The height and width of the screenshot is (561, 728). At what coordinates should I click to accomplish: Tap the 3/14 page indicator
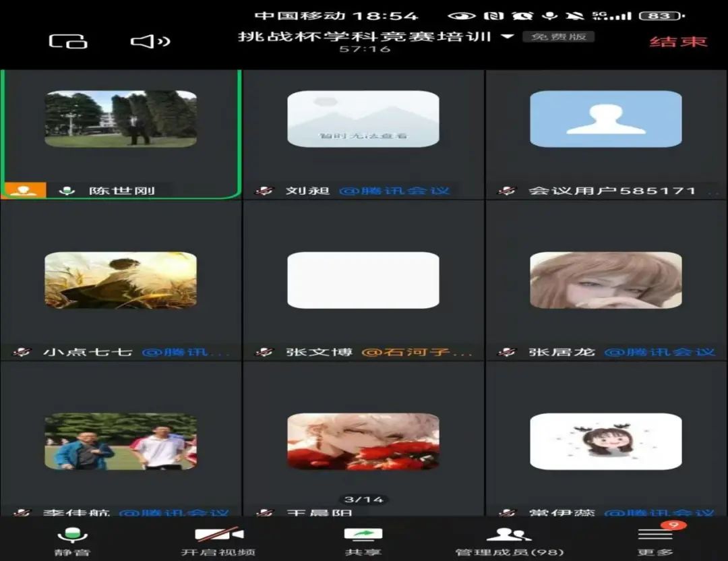(363, 500)
